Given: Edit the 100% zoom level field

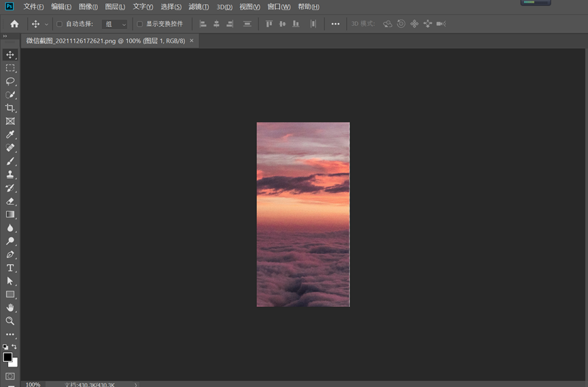Looking at the screenshot, I should (x=33, y=384).
